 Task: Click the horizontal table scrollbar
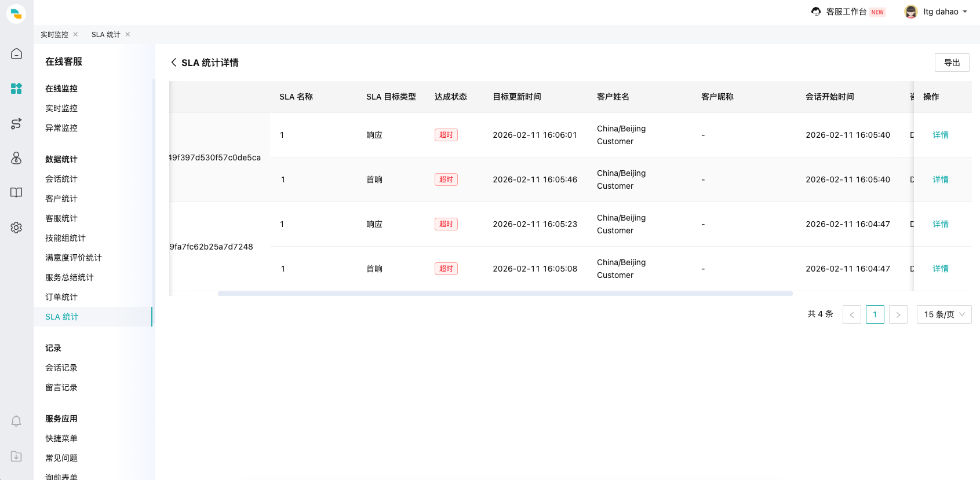(505, 294)
